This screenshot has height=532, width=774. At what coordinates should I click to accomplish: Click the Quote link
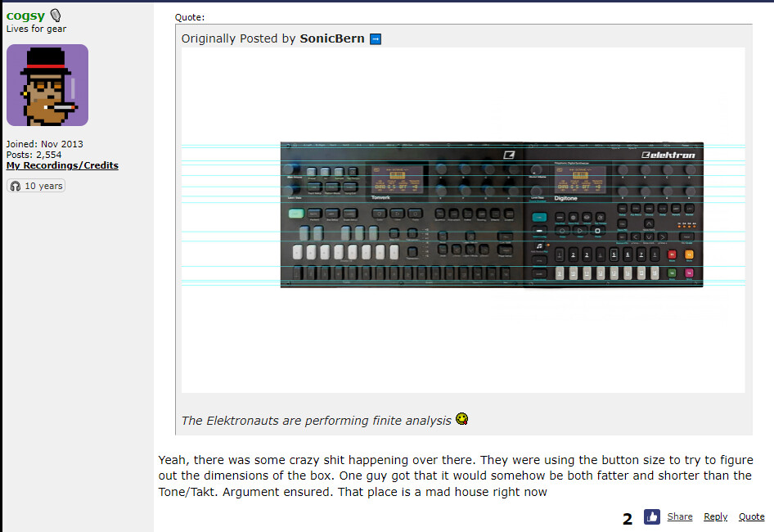click(x=751, y=516)
